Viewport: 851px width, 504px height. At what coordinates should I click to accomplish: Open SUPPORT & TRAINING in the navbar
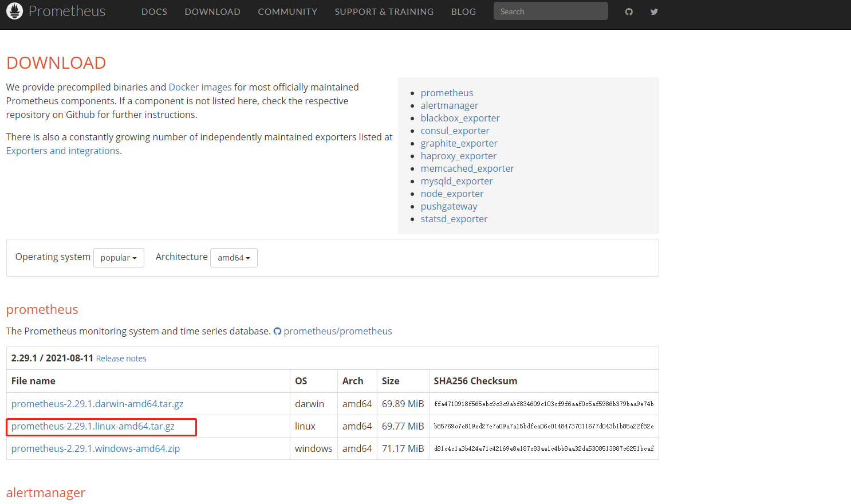pos(384,11)
